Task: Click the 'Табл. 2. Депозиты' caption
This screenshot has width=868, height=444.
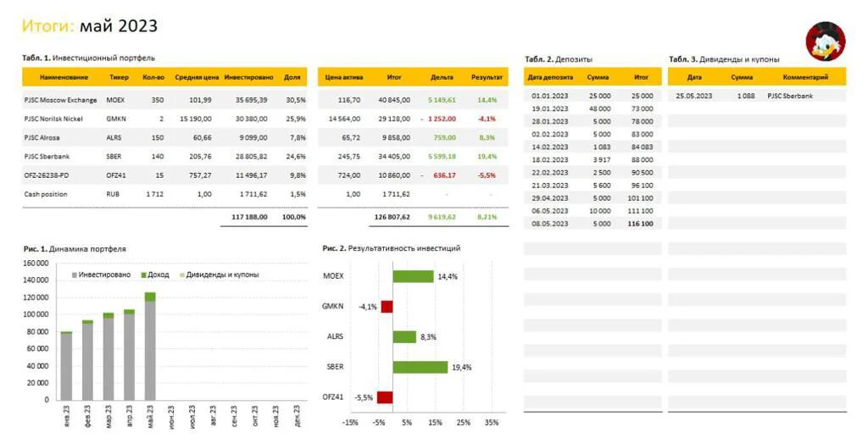Action: point(558,59)
